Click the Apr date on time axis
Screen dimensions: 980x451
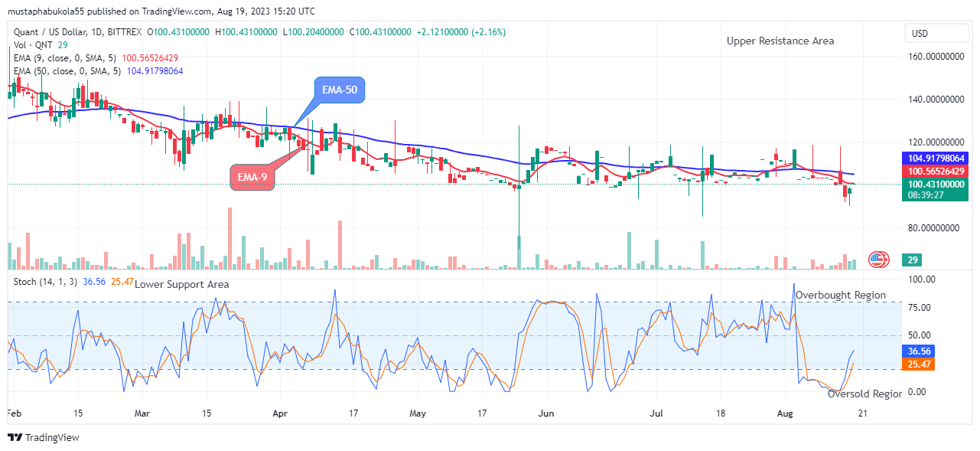(281, 412)
